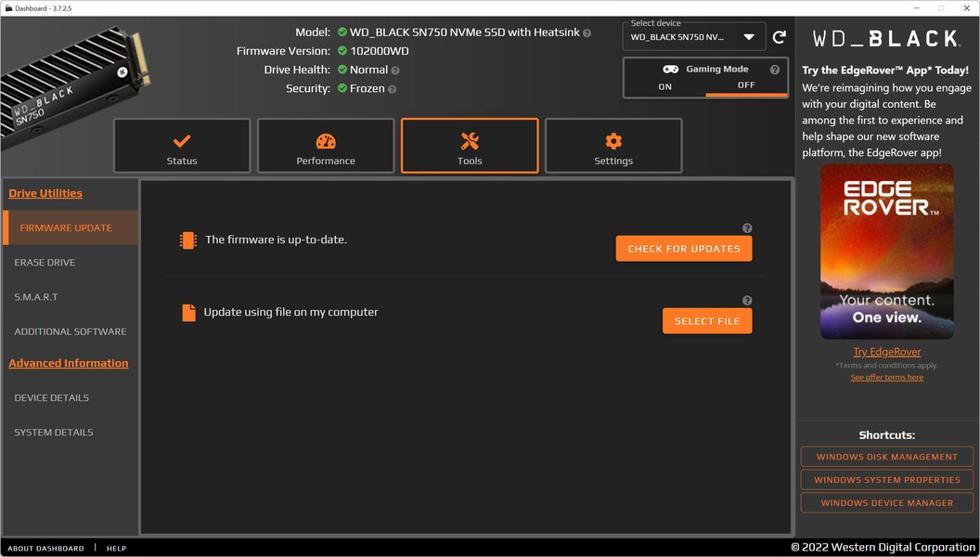980x557 pixels.
Task: Click help icon above Select File button
Action: (747, 301)
